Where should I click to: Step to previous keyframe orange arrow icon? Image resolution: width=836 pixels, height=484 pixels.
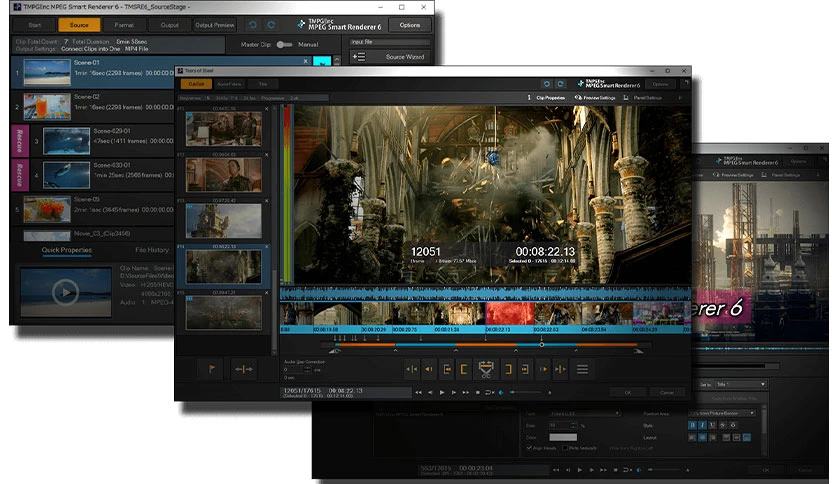pyautogui.click(x=429, y=369)
